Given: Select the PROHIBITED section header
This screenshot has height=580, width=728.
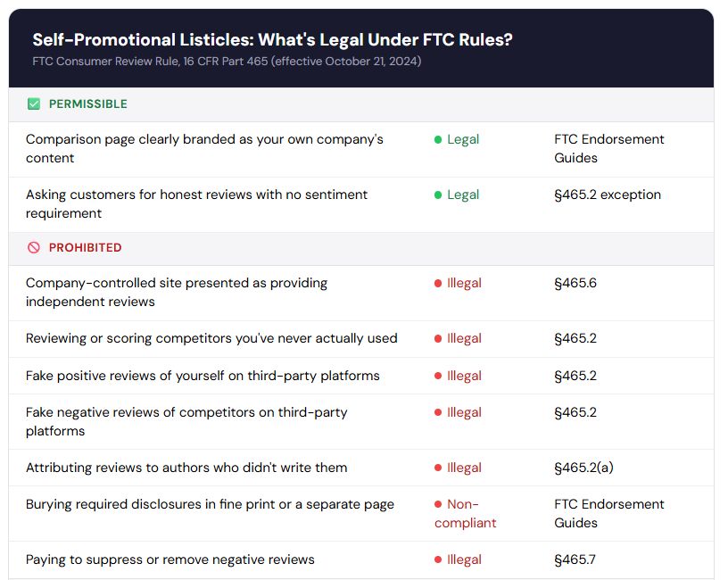Looking at the screenshot, I should click(x=85, y=248).
